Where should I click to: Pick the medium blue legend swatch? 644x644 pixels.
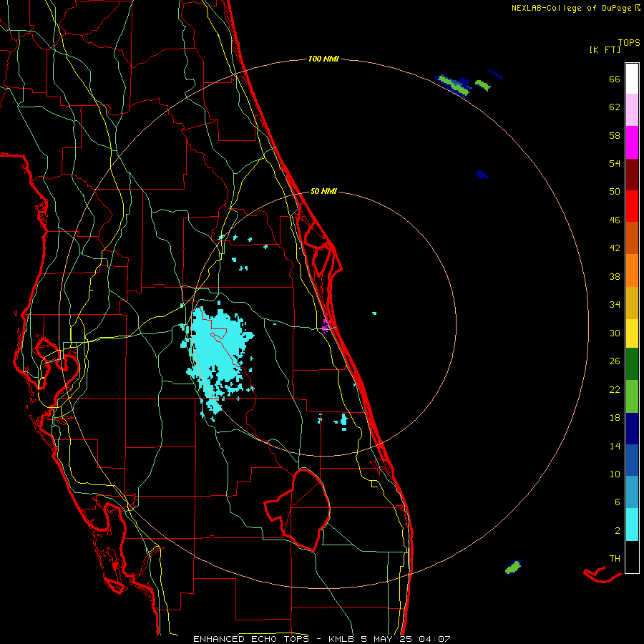pos(632,460)
